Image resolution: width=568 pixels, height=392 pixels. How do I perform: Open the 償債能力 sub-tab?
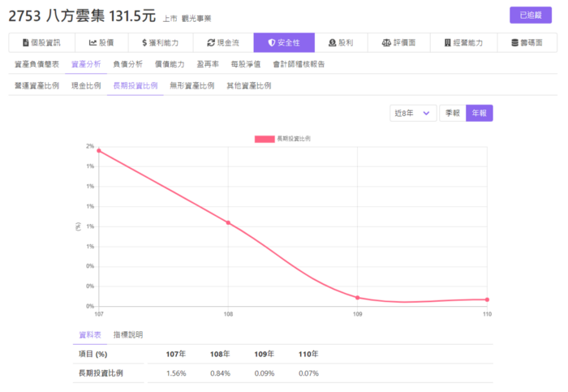170,64
